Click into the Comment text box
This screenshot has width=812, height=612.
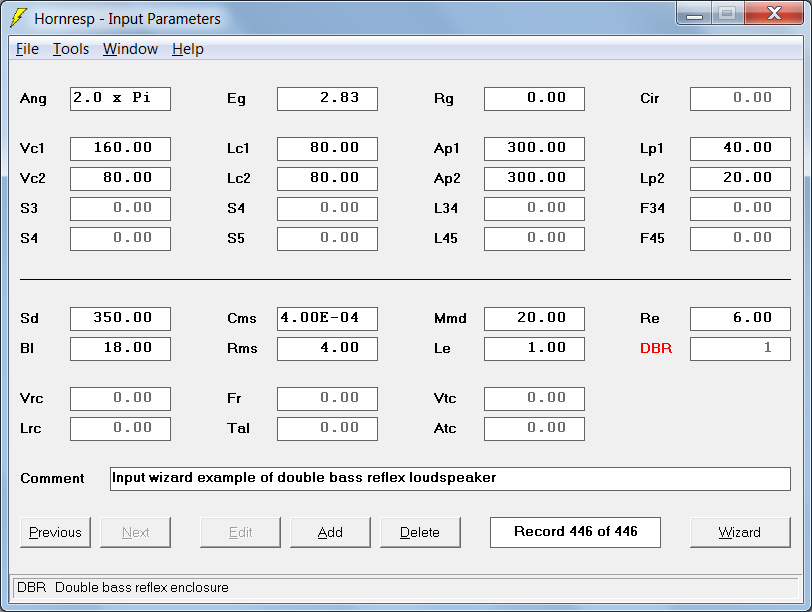click(x=450, y=478)
